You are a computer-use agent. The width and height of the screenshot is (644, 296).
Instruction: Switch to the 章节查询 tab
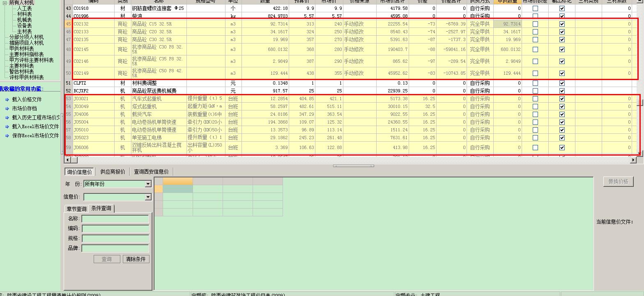pos(77,209)
